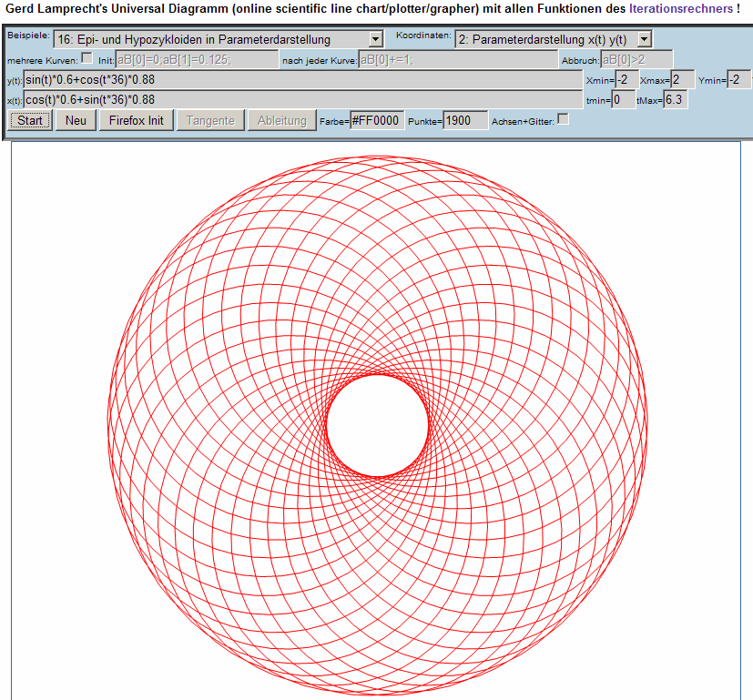
Task: Focus the Init input field
Action: point(197,59)
